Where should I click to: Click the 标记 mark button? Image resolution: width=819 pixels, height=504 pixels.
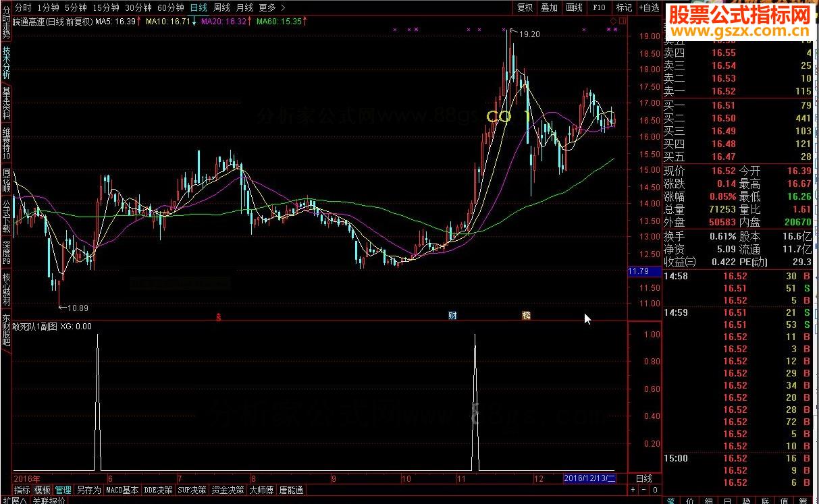[x=623, y=7]
